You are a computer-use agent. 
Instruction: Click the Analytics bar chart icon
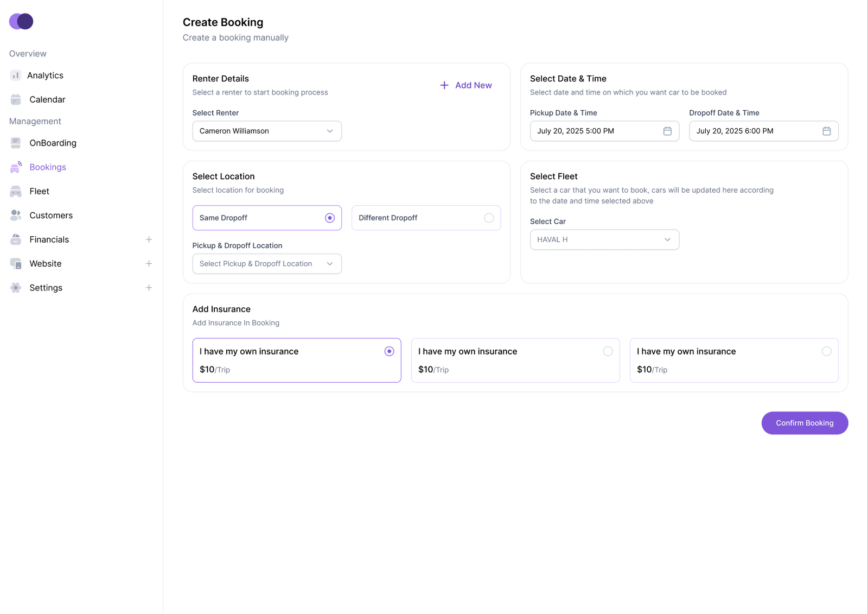click(x=15, y=75)
